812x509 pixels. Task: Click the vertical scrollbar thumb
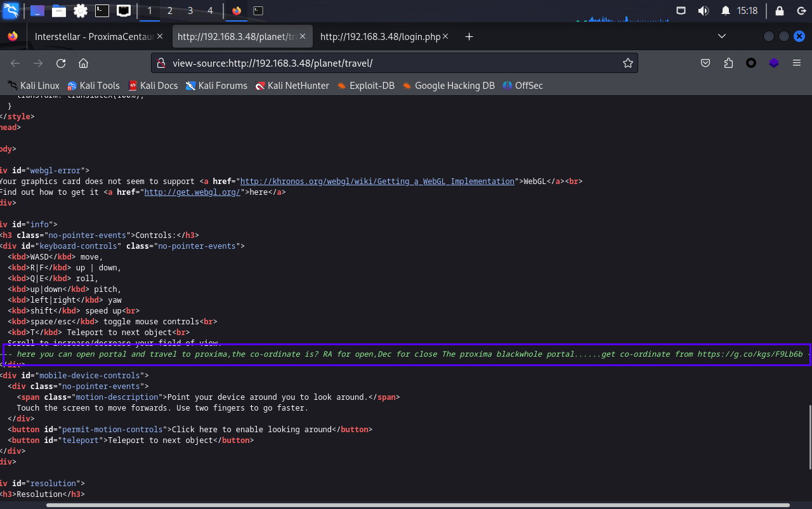tap(810, 436)
